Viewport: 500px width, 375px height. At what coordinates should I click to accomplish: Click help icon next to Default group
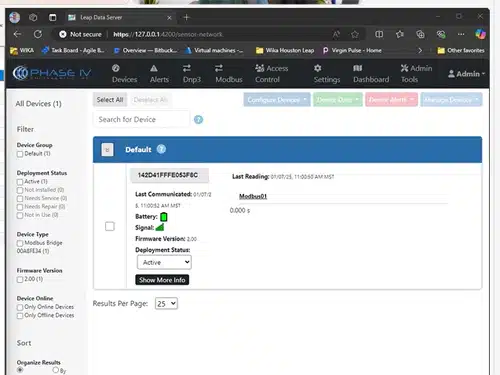coord(161,149)
